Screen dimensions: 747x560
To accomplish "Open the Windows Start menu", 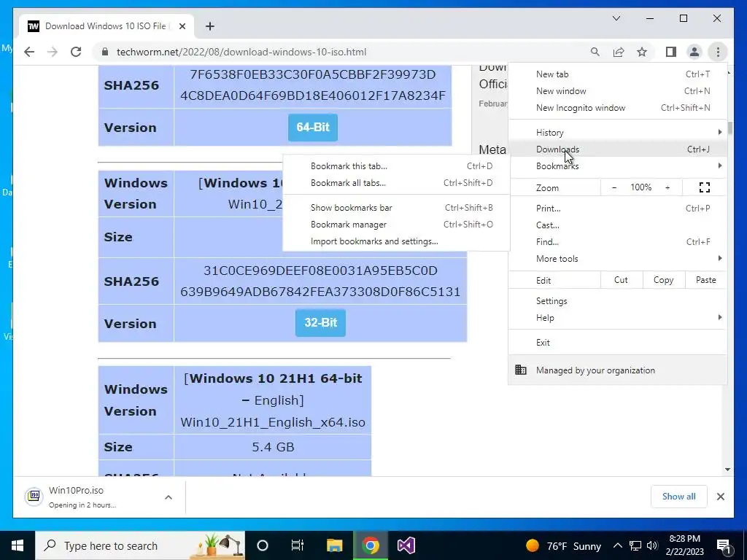I will [18, 545].
